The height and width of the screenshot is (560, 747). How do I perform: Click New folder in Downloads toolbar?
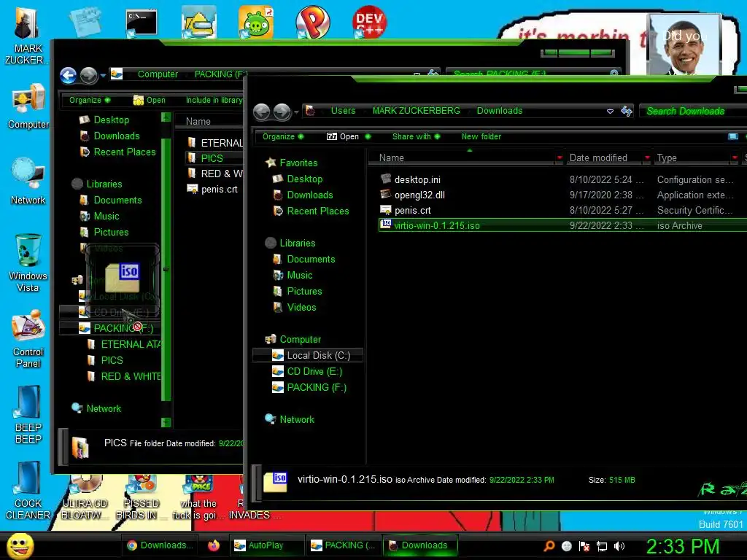click(481, 136)
